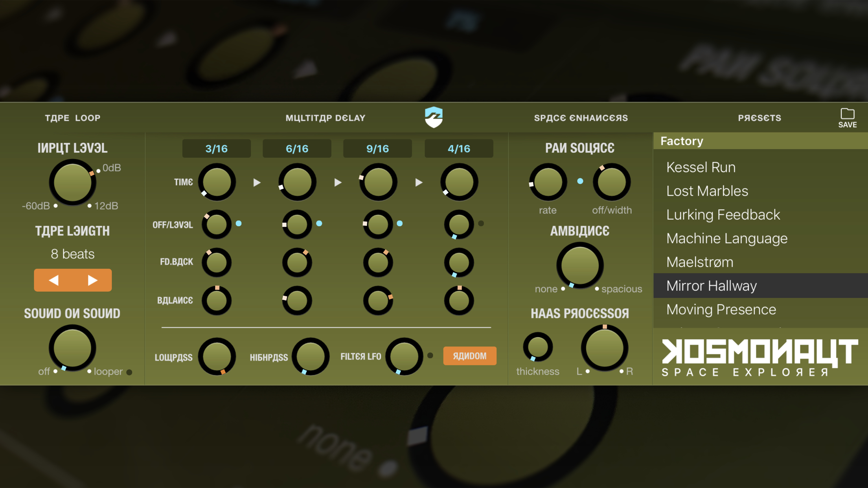The image size is (868, 488).
Task: Toggle first tap off/level blue indicator
Action: coord(239,224)
